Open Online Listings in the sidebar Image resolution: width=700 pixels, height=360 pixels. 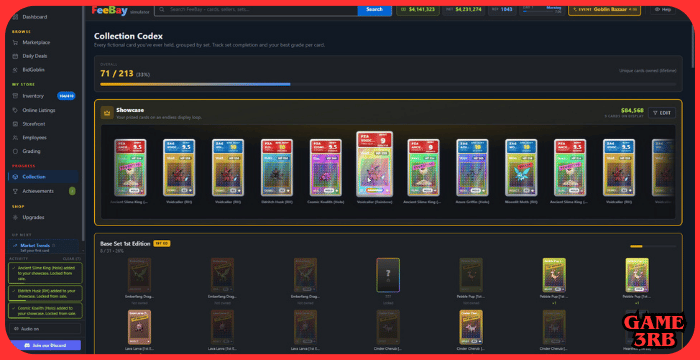(43, 110)
